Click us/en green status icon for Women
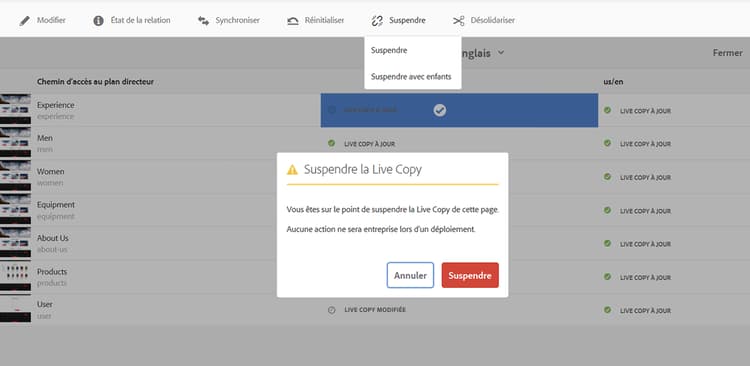 [x=607, y=177]
